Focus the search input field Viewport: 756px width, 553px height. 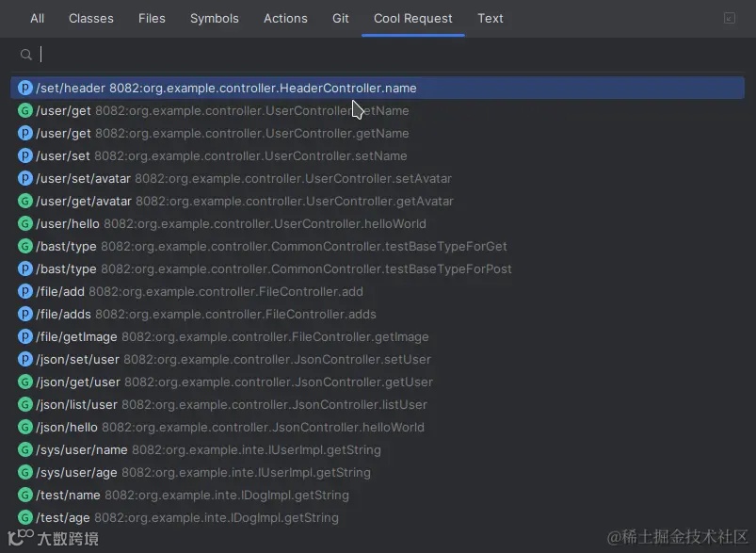click(x=377, y=55)
